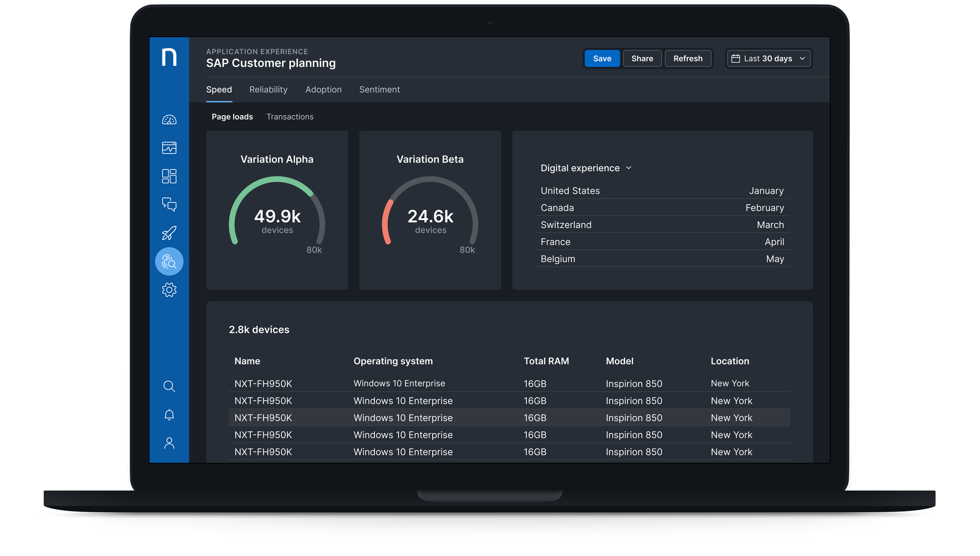Image resolution: width=980 pixels, height=556 pixels.
Task: Click the March value
Action: [770, 224]
